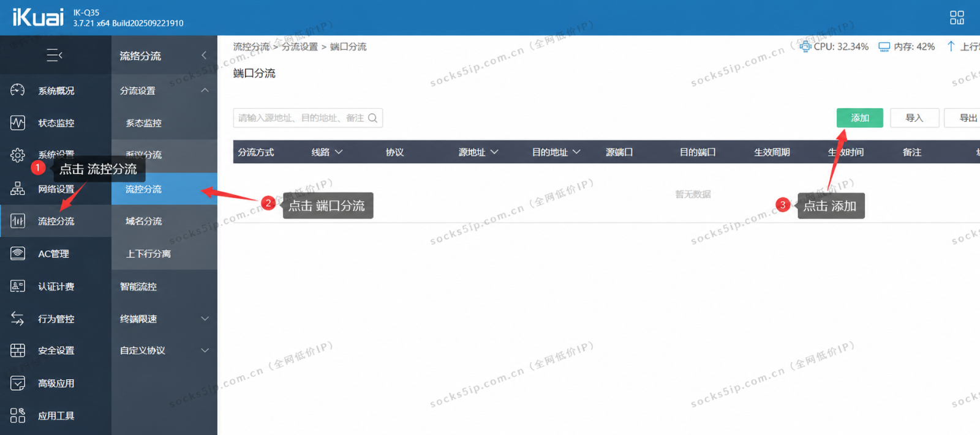Open 应用工具 via its apps icon
Screen dimensions: 980x435
[x=18, y=415]
